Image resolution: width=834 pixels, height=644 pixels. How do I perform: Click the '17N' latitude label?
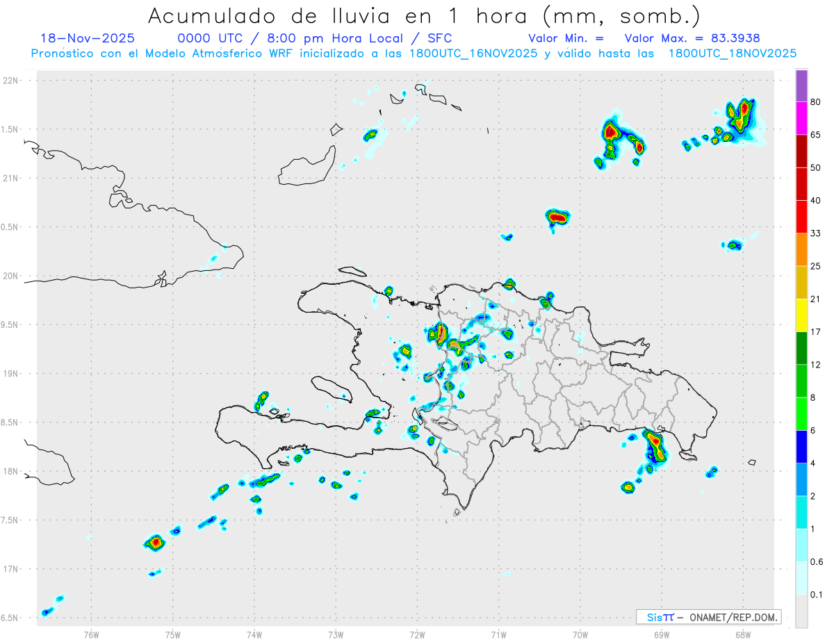12,570
